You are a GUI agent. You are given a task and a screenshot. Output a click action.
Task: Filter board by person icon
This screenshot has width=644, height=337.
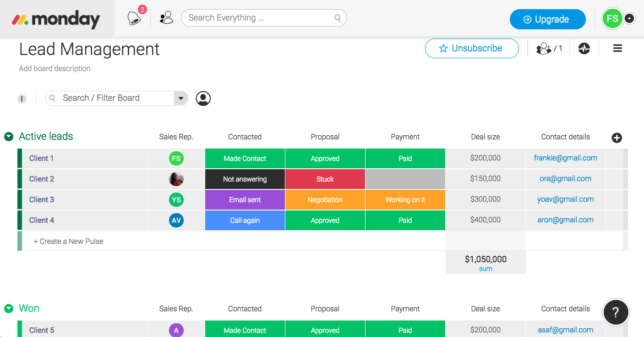[203, 99]
